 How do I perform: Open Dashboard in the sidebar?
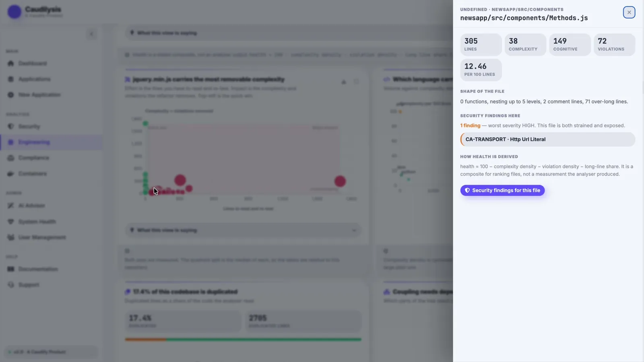coord(51,64)
